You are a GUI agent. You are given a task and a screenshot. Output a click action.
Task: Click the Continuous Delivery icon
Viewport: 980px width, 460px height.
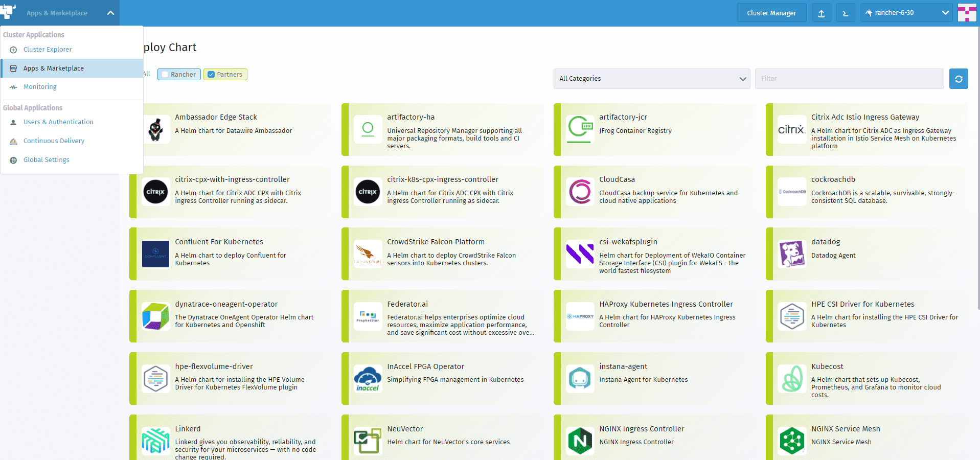(x=13, y=141)
